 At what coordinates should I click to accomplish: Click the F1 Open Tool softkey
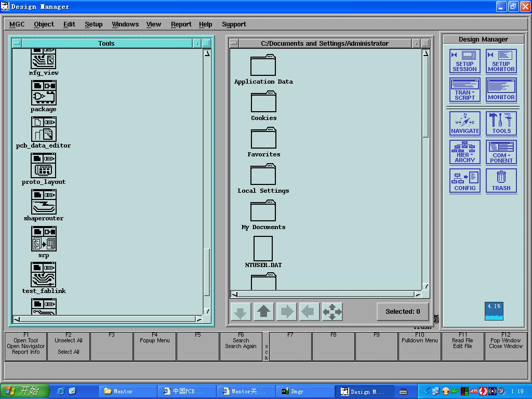[x=26, y=346]
